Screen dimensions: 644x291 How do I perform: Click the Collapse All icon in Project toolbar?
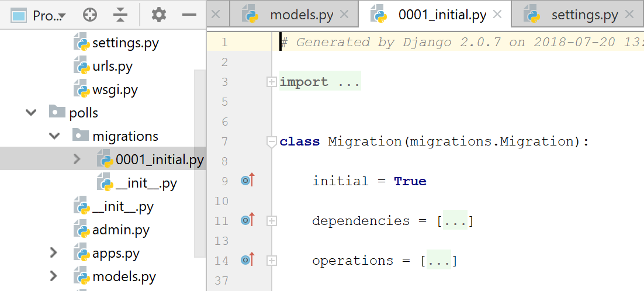click(120, 15)
